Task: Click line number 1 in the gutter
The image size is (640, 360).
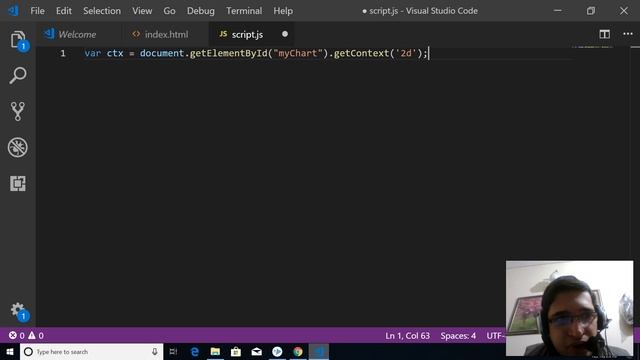Action: (63, 53)
